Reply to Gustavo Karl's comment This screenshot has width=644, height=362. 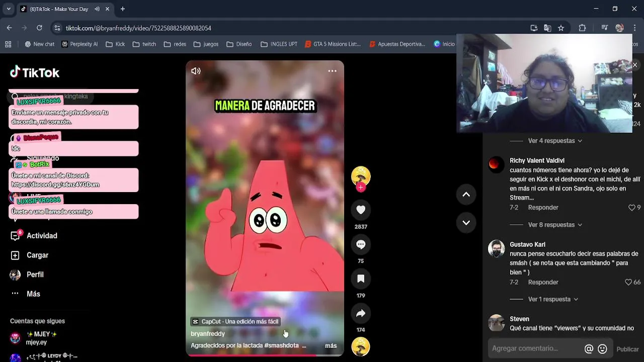543,283
